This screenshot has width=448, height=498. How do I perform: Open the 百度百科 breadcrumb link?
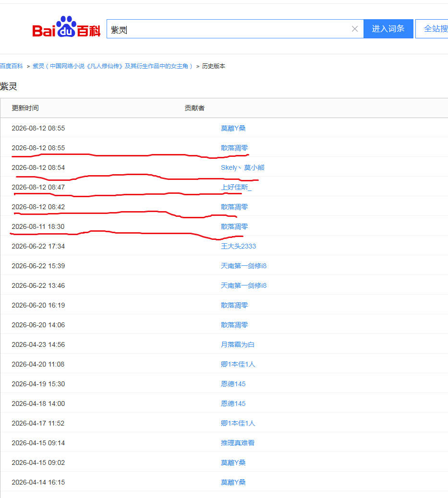coord(12,66)
